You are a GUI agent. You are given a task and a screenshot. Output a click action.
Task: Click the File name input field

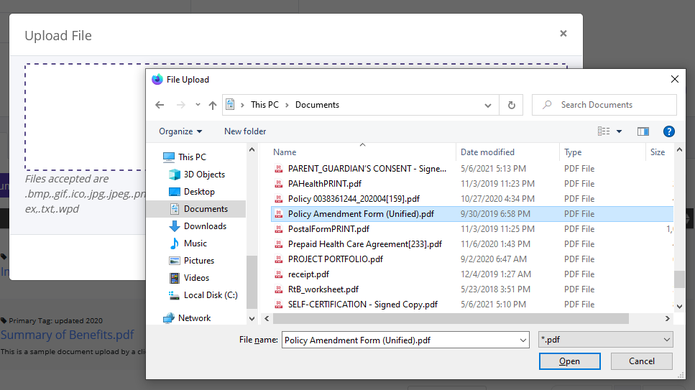point(401,340)
